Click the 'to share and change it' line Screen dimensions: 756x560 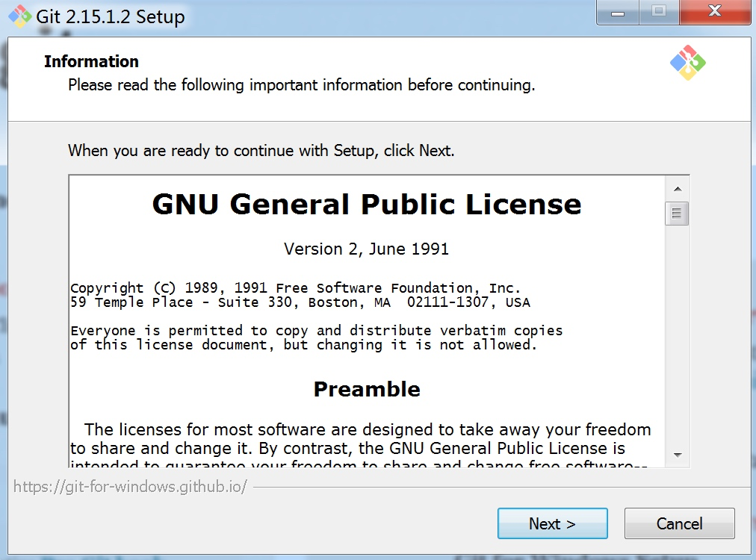coord(347,448)
